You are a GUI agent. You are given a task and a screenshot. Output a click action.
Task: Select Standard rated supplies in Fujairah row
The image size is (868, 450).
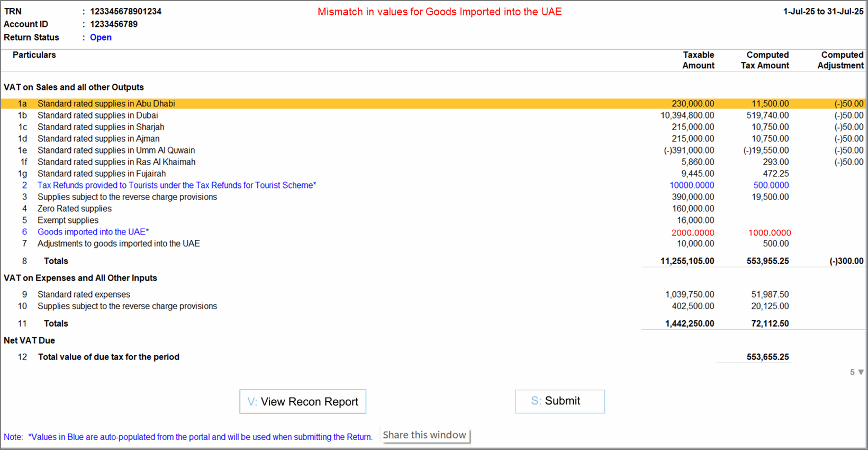click(102, 174)
